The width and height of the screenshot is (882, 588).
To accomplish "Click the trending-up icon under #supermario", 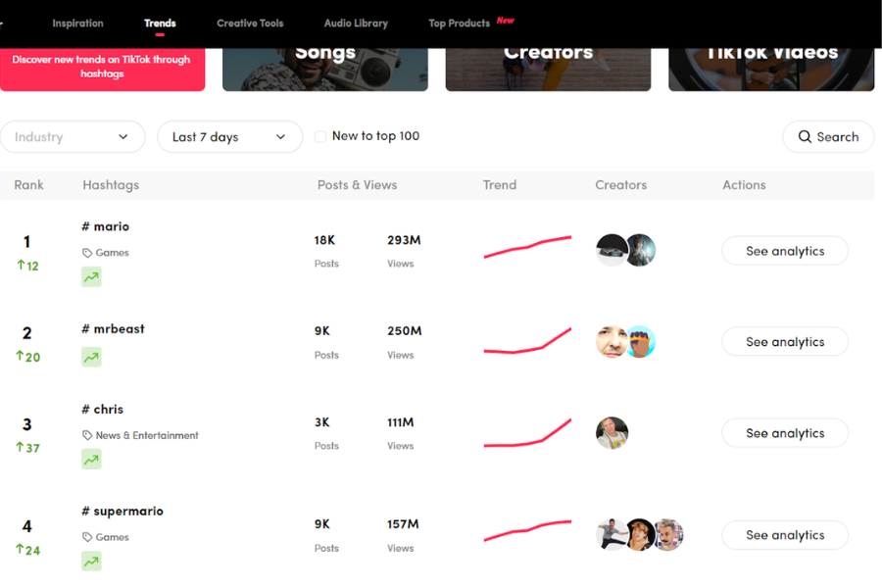I will tap(91, 562).
